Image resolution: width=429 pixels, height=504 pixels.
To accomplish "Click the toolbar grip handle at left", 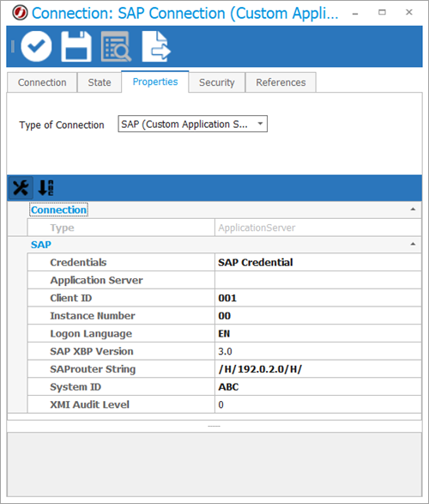I will coord(13,46).
